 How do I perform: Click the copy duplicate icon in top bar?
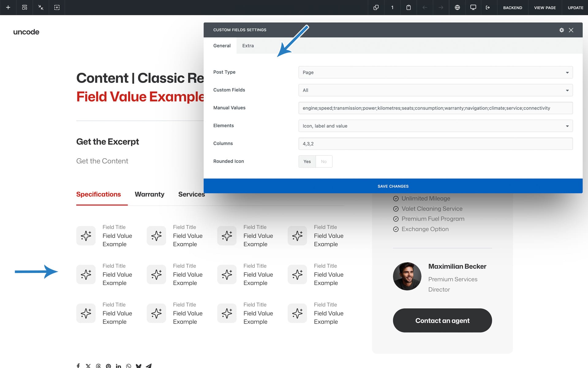click(x=376, y=7)
